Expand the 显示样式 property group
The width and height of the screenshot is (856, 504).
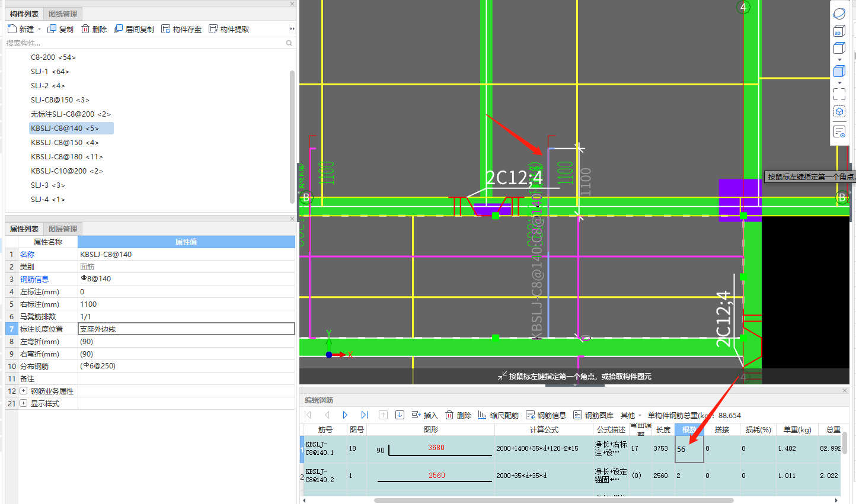pyautogui.click(x=23, y=403)
